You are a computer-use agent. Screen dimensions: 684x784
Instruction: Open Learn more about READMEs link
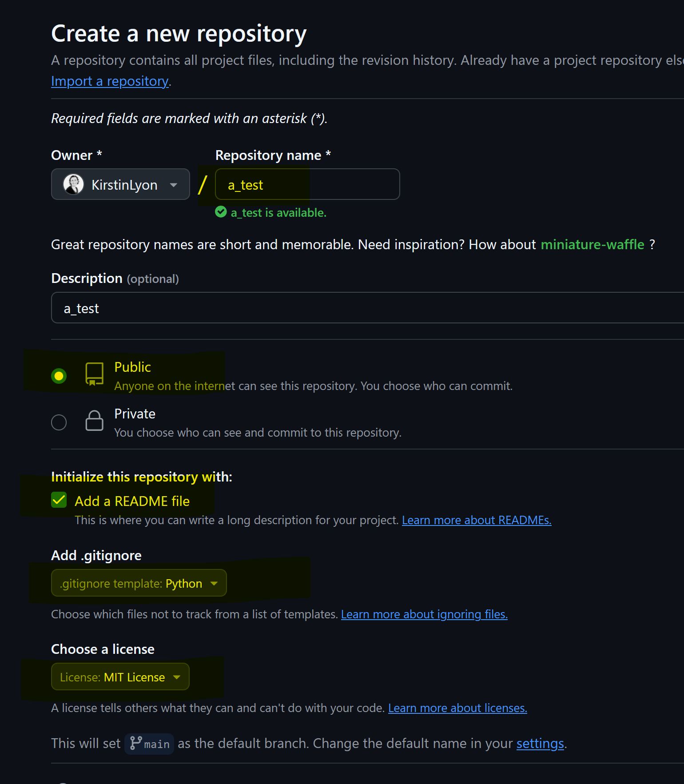pyautogui.click(x=477, y=520)
